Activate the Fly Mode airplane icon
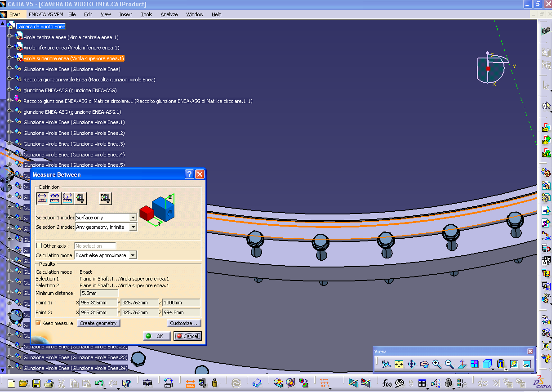Image resolution: width=552 pixels, height=392 pixels. [x=386, y=364]
